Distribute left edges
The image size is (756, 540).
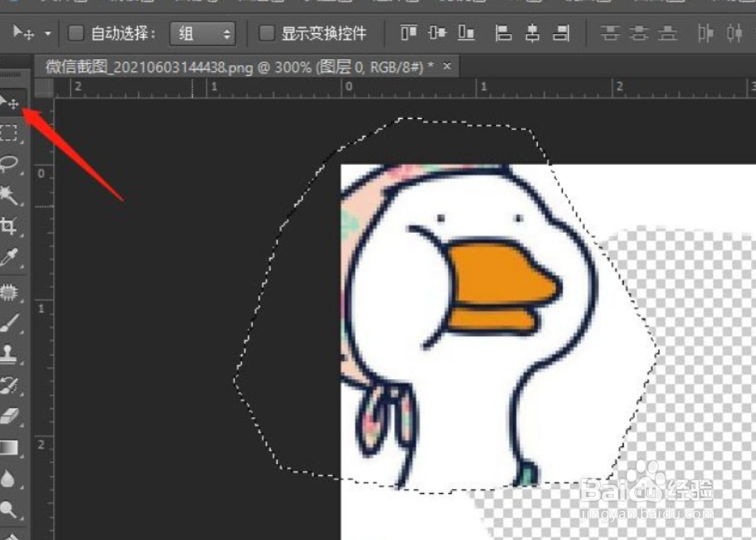(x=705, y=33)
